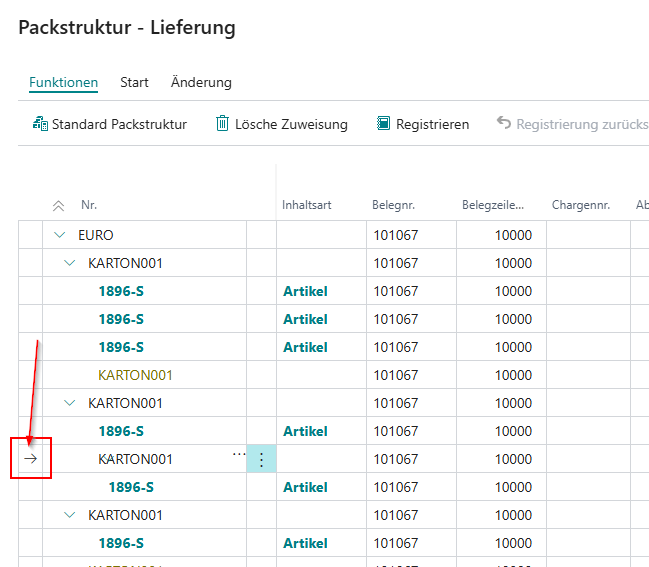Collapse the EURO tree node
The width and height of the screenshot is (649, 567).
click(x=60, y=235)
